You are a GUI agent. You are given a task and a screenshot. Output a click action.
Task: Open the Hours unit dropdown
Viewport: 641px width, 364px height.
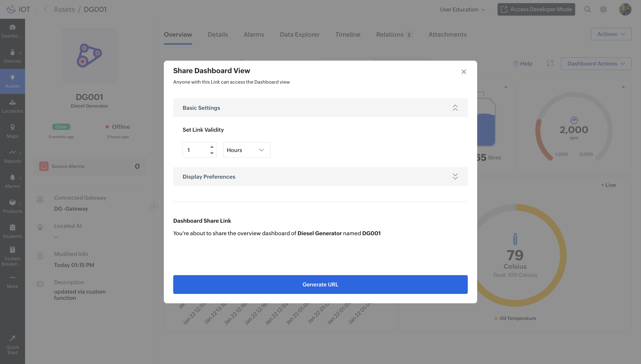pyautogui.click(x=246, y=150)
